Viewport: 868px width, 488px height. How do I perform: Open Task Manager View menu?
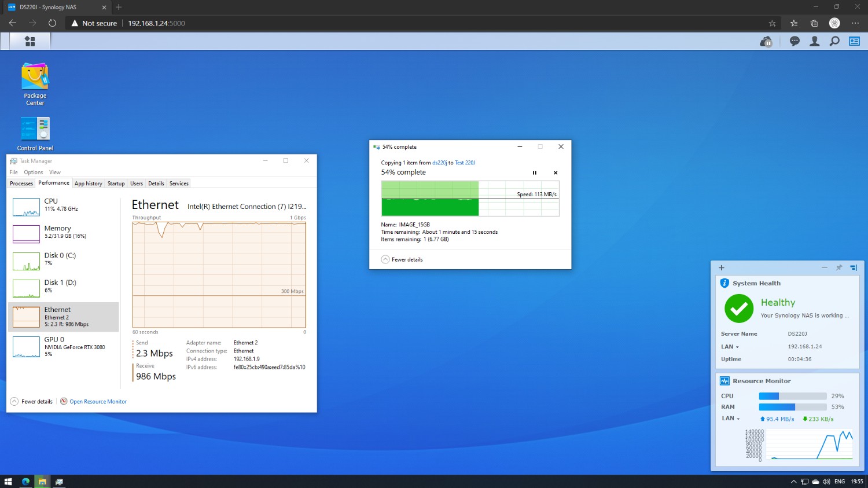pyautogui.click(x=55, y=173)
